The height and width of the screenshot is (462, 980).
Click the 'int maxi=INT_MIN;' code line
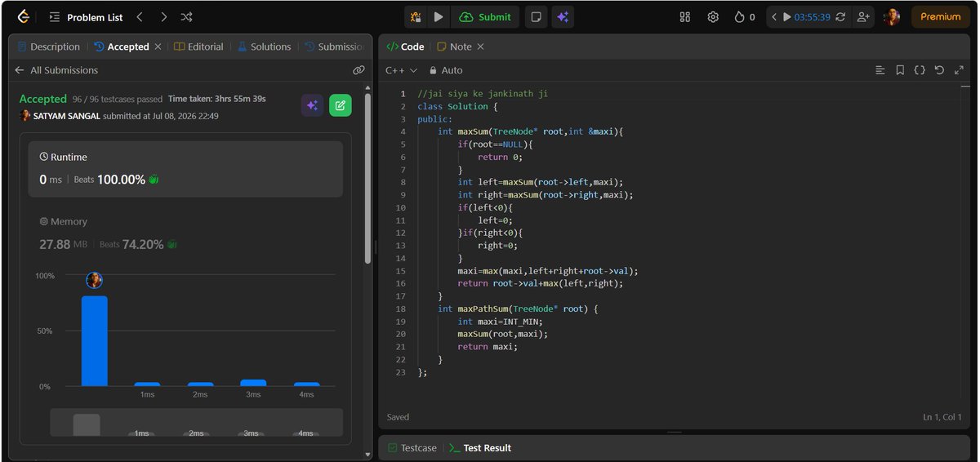[498, 322]
